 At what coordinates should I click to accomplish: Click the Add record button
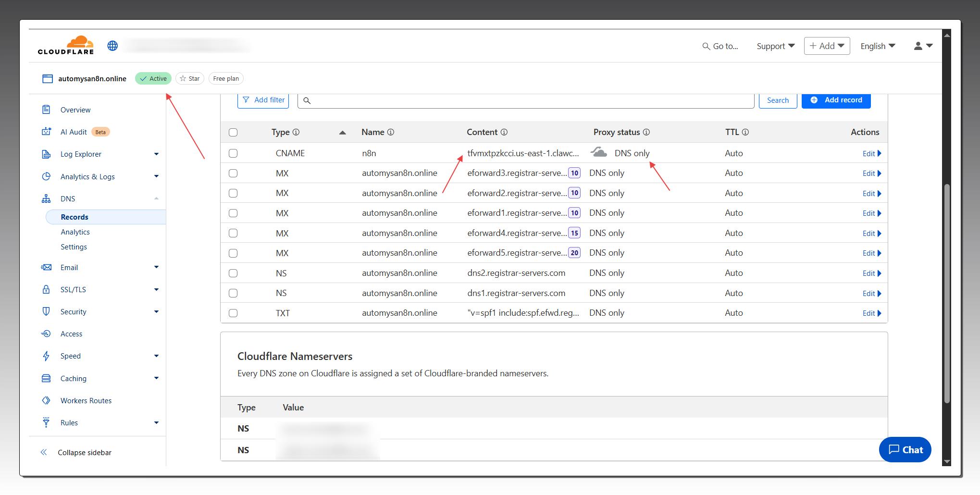(836, 100)
